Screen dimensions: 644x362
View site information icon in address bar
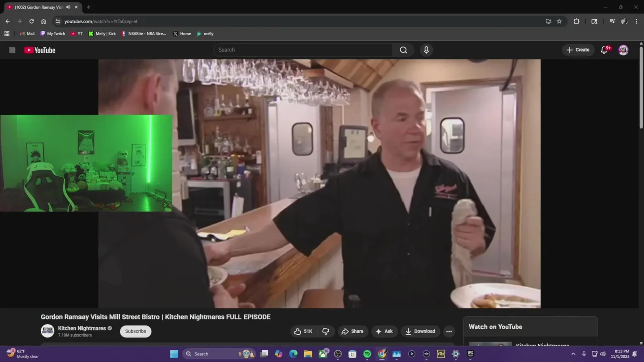58,21
